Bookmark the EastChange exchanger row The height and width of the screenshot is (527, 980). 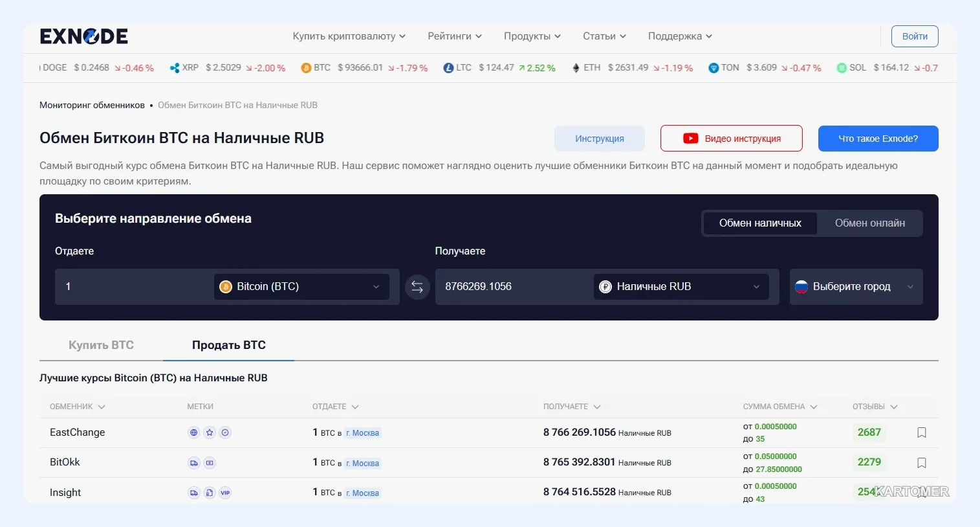coord(922,432)
